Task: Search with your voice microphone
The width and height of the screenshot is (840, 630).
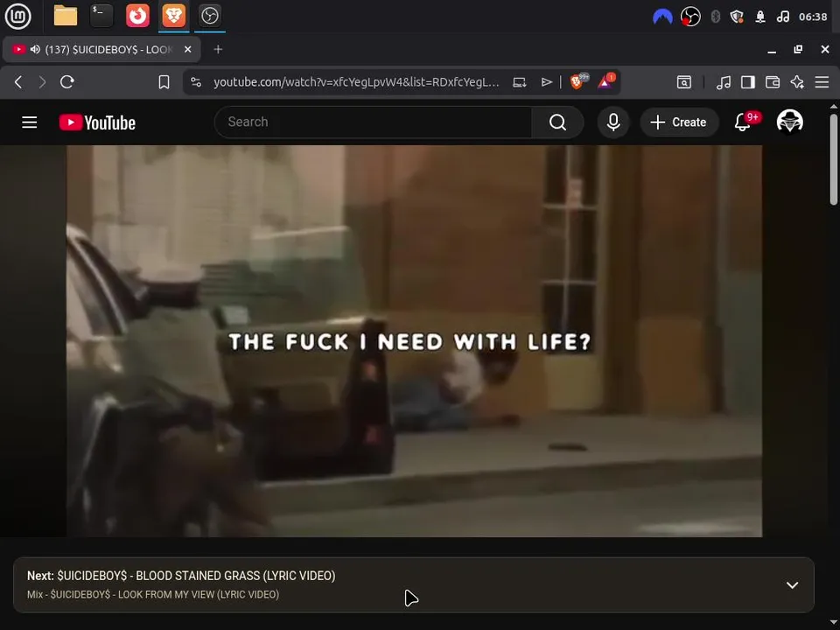Action: pos(613,122)
